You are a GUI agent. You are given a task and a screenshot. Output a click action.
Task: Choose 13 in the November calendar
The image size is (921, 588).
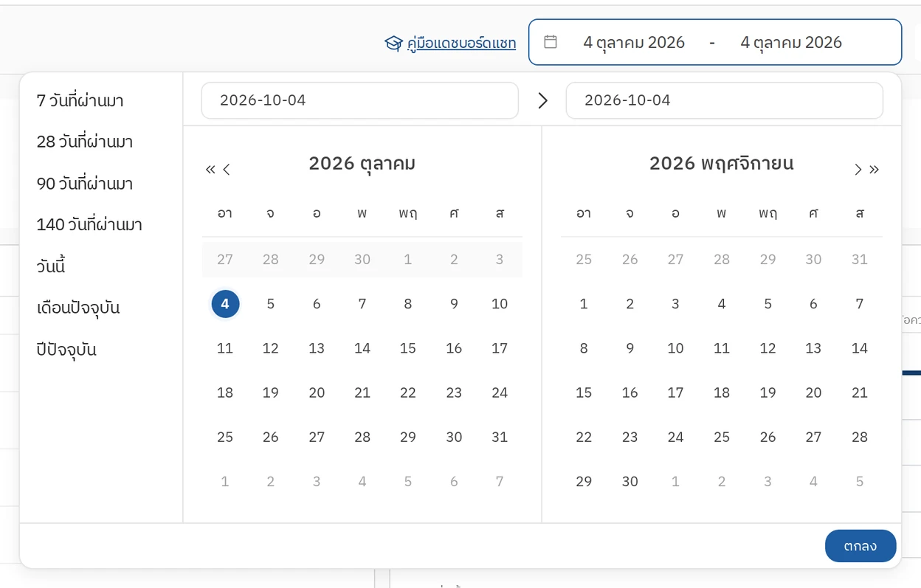(813, 348)
